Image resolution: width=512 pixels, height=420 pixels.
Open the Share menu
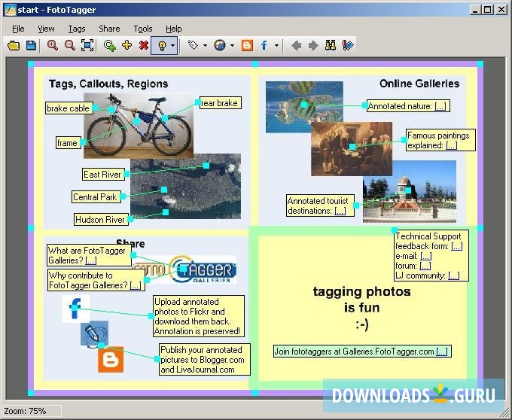click(109, 29)
